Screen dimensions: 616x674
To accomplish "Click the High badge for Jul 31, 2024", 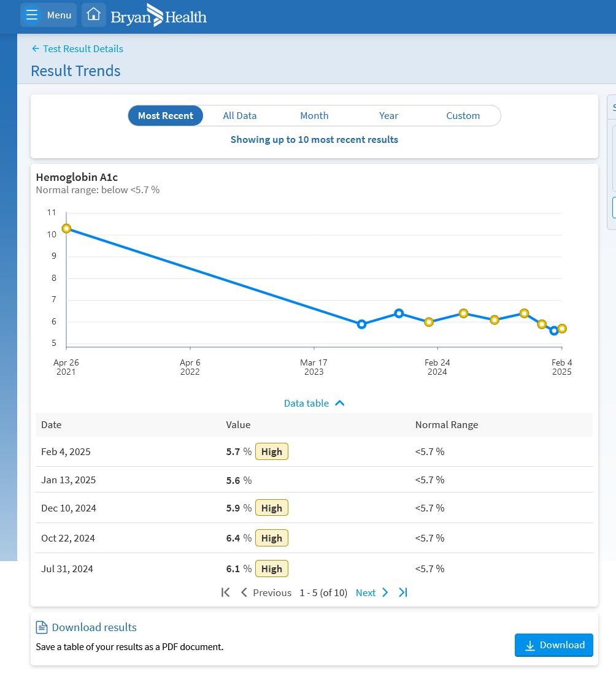I will pyautogui.click(x=272, y=569).
